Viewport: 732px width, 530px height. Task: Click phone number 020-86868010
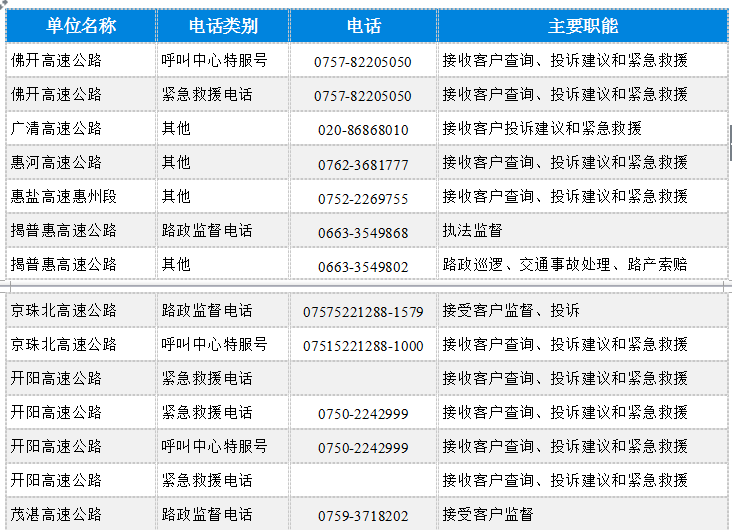(x=363, y=130)
